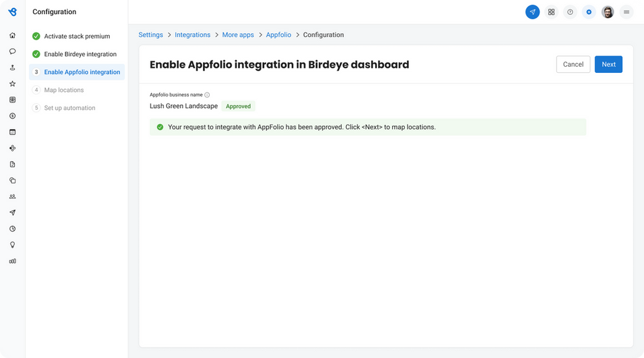Screen dimensions: 644x358
Task: Open the Home icon in the sidebar
Action: (x=12, y=35)
